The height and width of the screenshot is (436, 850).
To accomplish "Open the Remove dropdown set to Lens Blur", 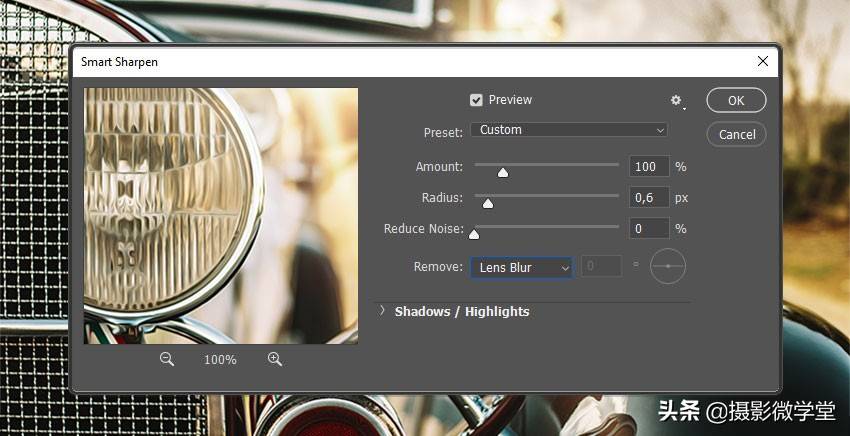I will (x=521, y=267).
